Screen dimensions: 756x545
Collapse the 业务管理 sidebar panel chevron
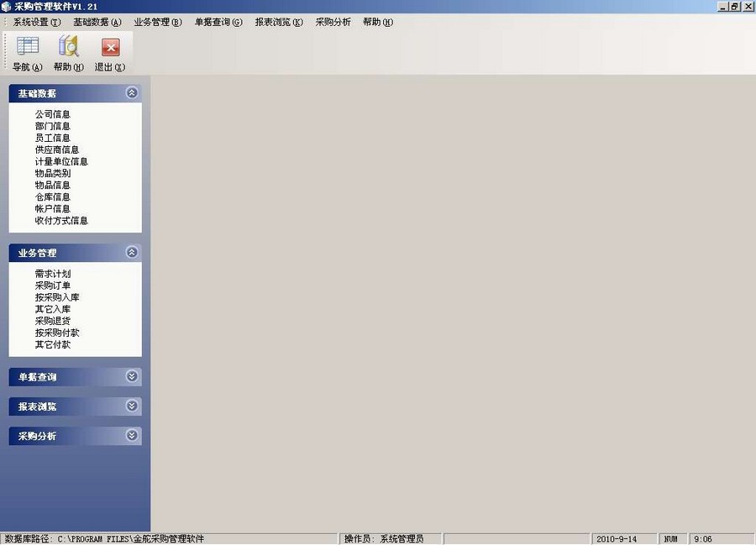tap(132, 251)
